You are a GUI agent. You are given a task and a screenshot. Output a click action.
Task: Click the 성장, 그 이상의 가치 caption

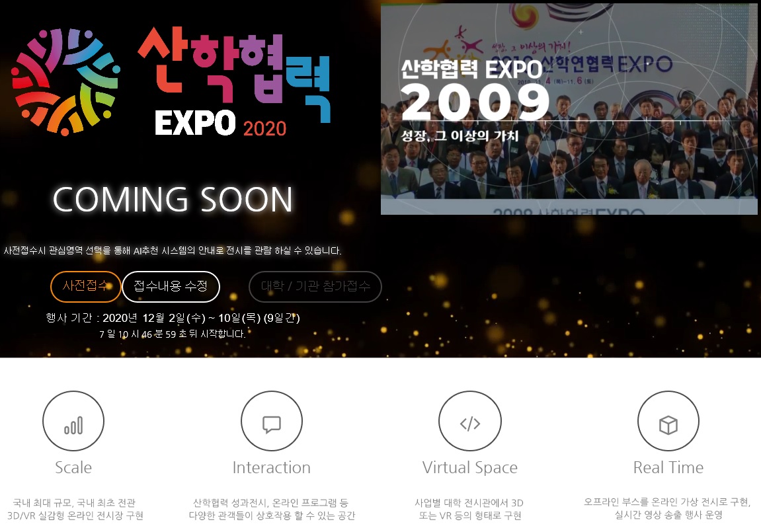point(460,135)
